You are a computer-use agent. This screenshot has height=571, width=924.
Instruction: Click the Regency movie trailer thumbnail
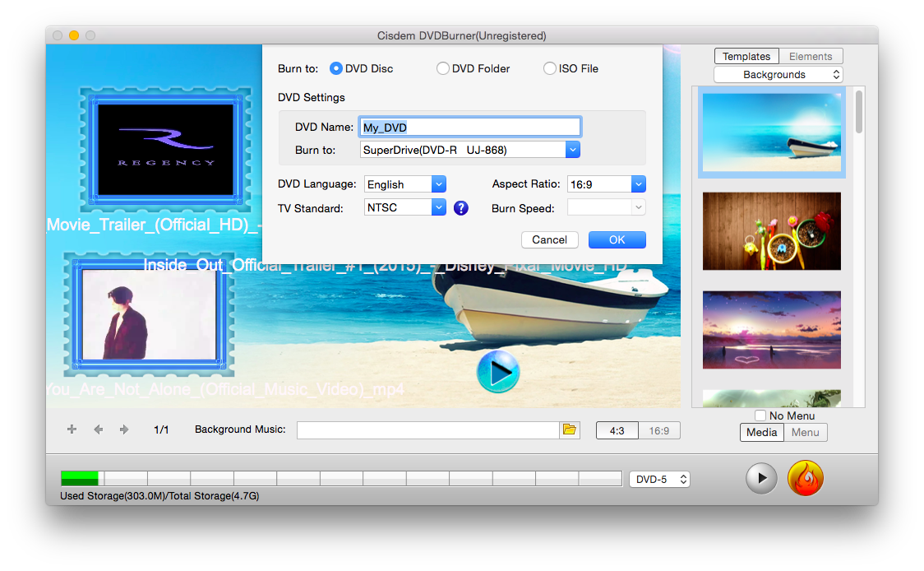point(165,150)
